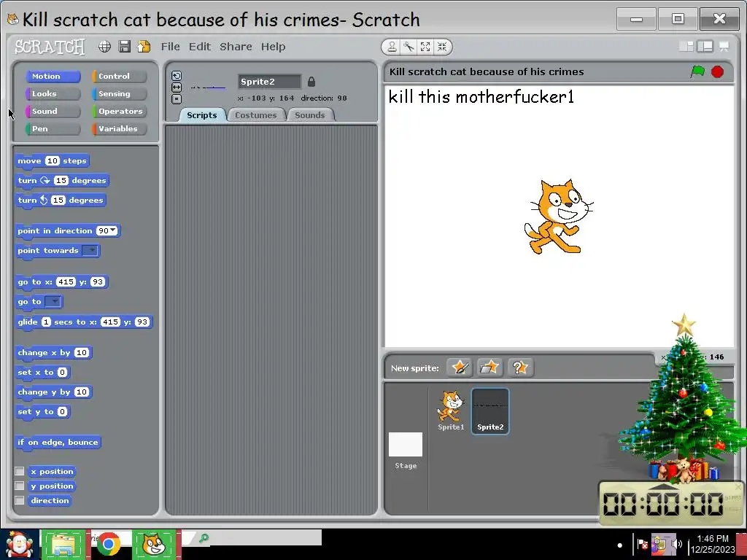Toggle the sprite lock icon
Image resolution: width=747 pixels, height=560 pixels.
coord(311,82)
